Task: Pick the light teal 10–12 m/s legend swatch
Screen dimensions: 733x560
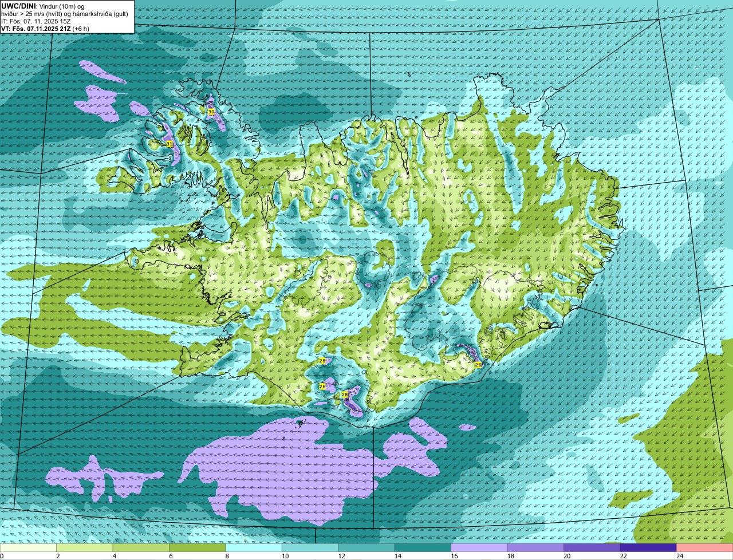Action: (310, 547)
